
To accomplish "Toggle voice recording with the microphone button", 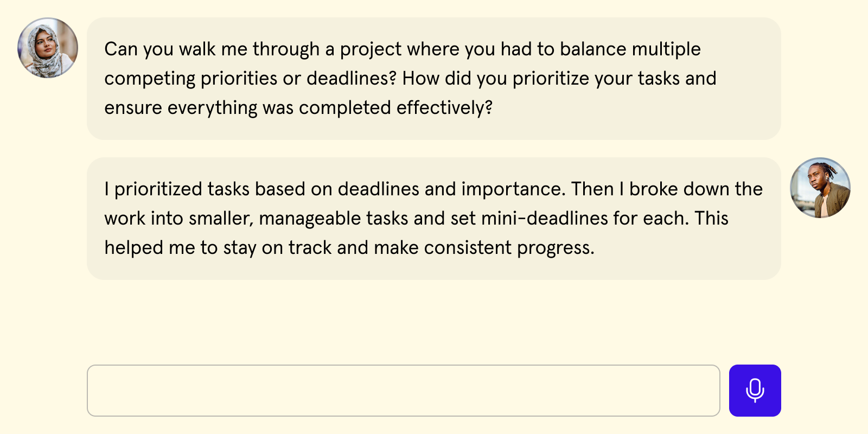I will [755, 391].
